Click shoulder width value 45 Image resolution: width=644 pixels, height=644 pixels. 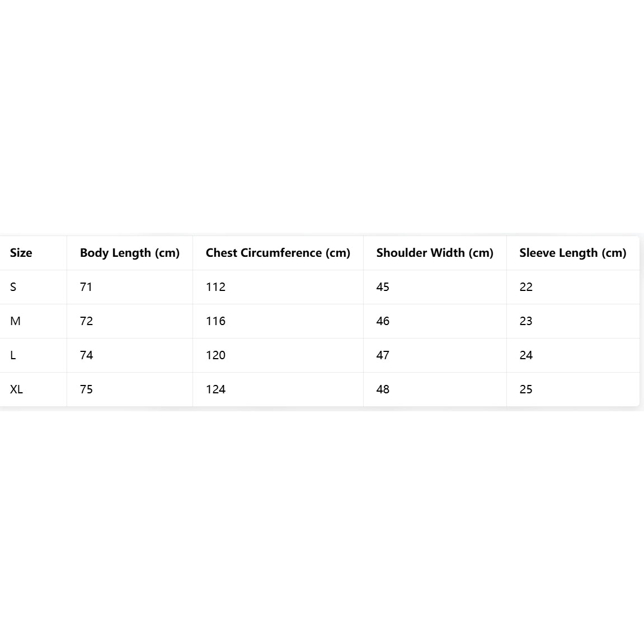point(383,287)
